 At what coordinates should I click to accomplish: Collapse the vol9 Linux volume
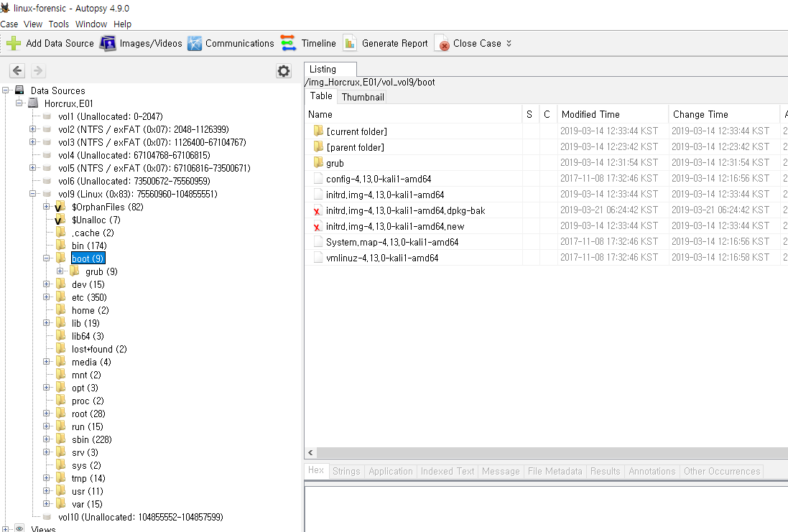(32, 194)
